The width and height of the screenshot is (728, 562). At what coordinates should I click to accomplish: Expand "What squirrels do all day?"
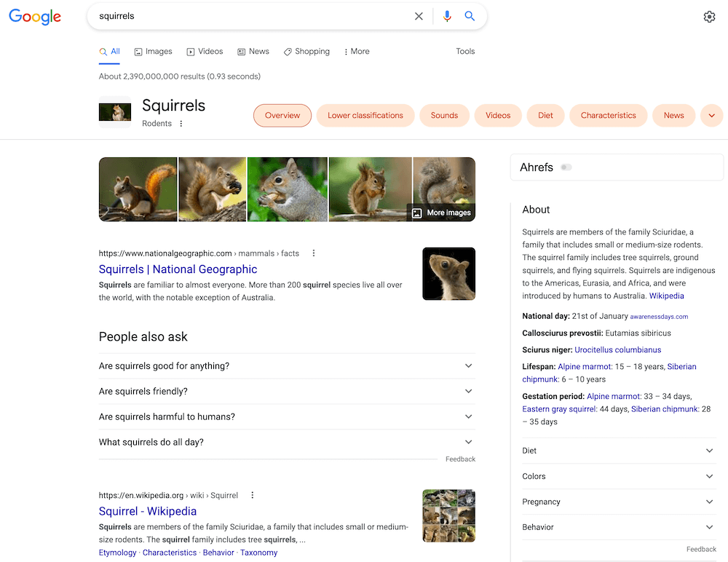pos(286,442)
